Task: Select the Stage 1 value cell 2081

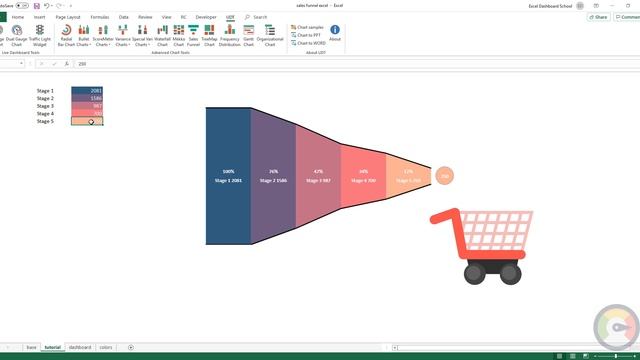Action: (x=87, y=91)
